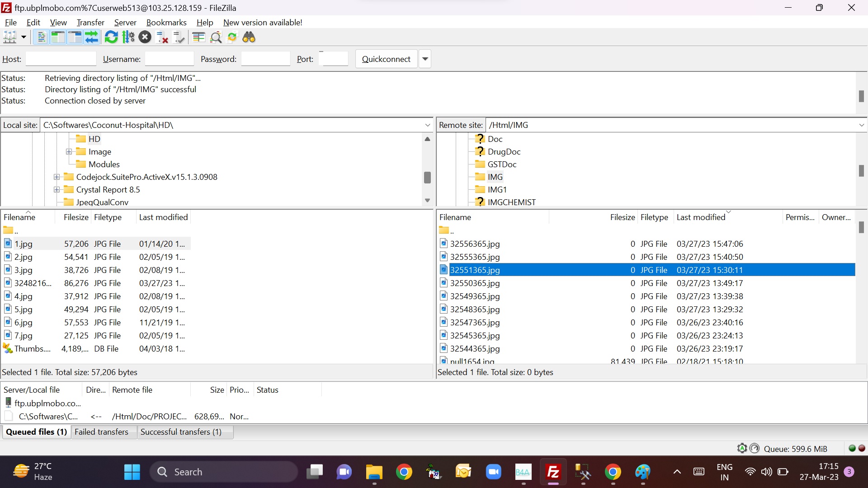This screenshot has height=488, width=868.
Task: Click the Quickconnect button
Action: (386, 59)
